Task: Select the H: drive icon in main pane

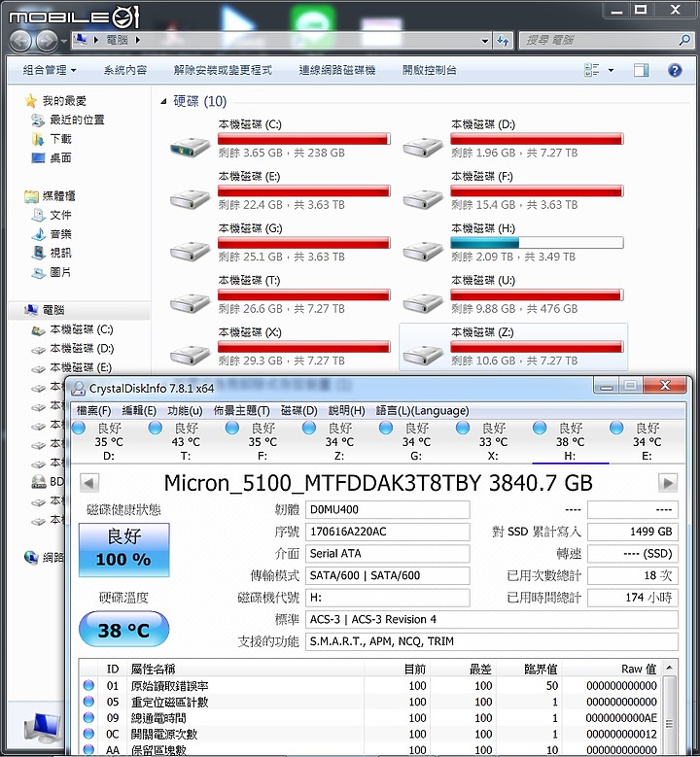Action: [423, 250]
